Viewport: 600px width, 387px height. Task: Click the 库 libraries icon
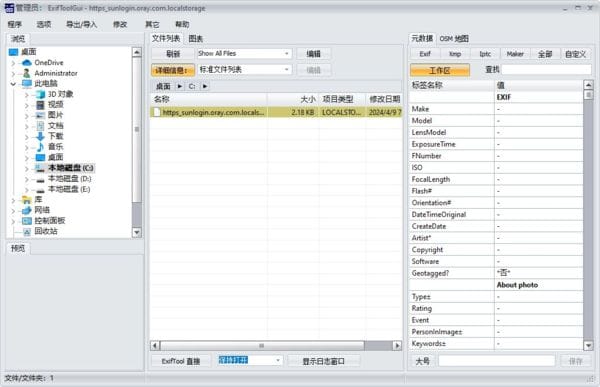[27, 199]
